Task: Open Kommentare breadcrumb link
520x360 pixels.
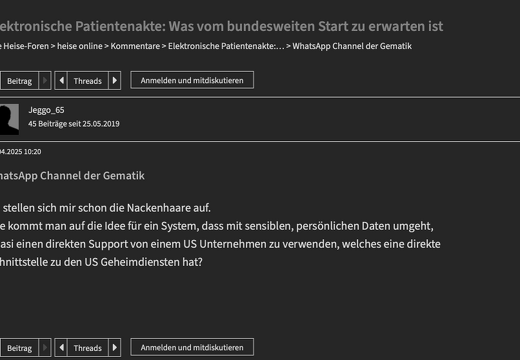Action: click(135, 46)
